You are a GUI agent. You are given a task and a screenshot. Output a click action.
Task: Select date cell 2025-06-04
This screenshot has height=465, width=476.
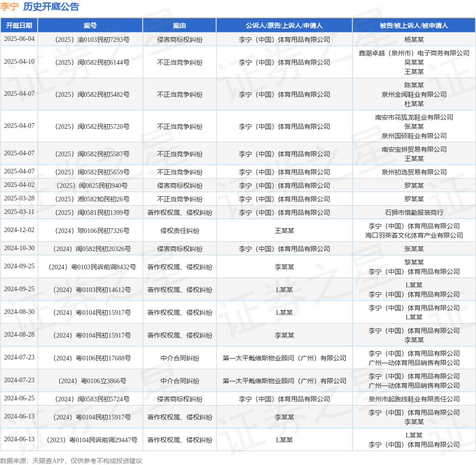click(19, 39)
